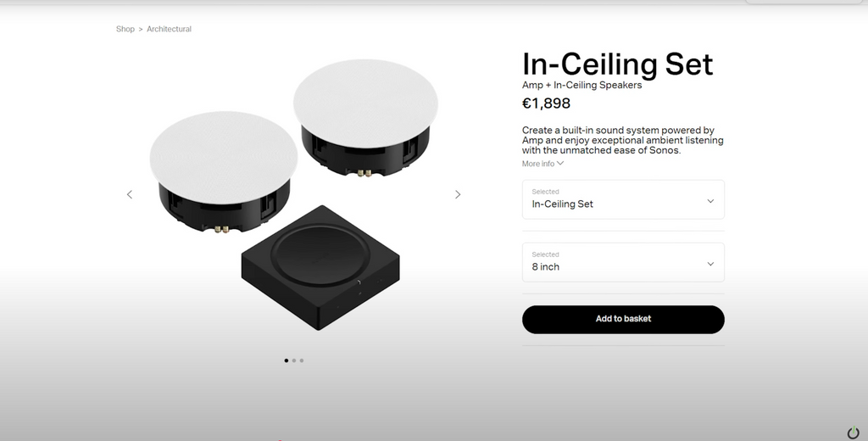The height and width of the screenshot is (441, 868).
Task: Select the first carousel dot indicator
Action: [x=287, y=360]
